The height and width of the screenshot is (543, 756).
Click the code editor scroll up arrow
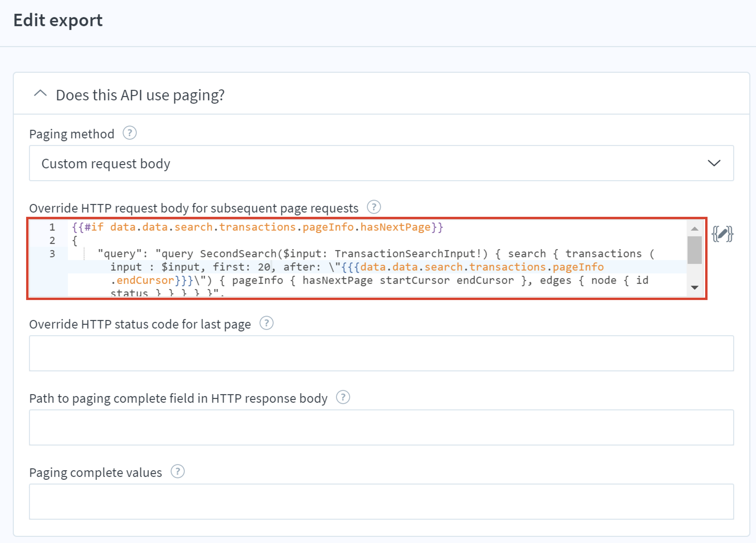pos(695,229)
